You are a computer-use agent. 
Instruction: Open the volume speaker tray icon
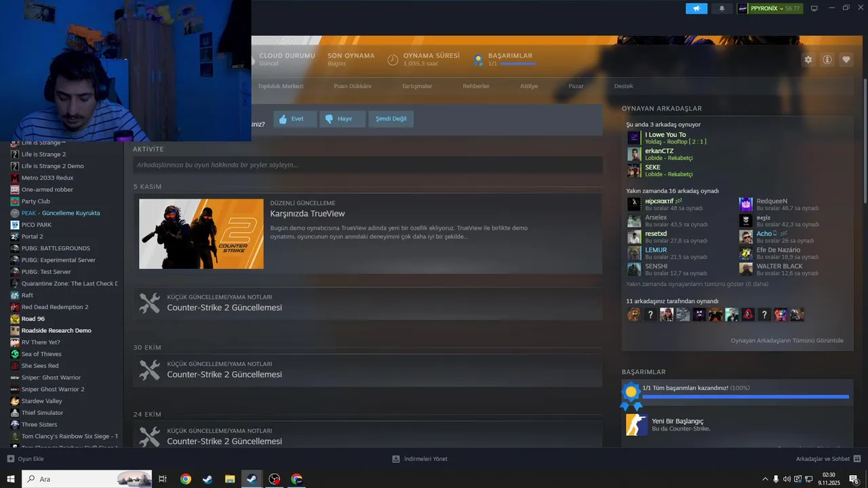coord(786,479)
